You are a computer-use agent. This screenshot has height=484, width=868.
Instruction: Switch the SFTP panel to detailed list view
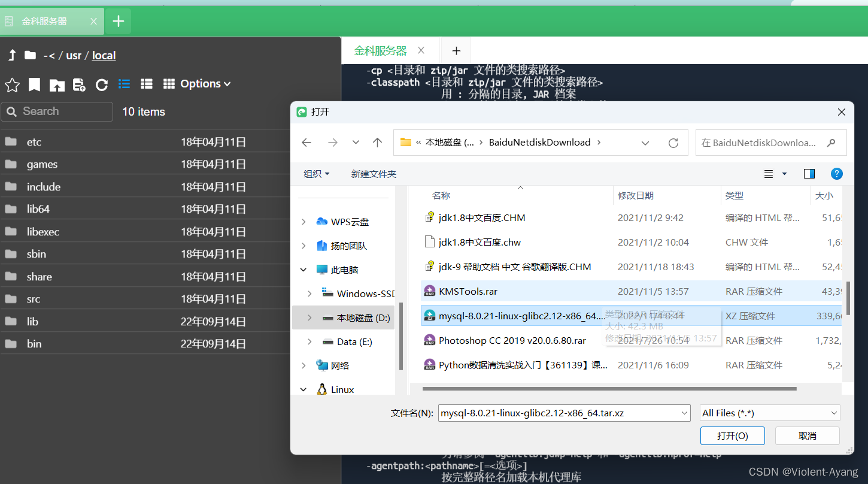click(147, 84)
